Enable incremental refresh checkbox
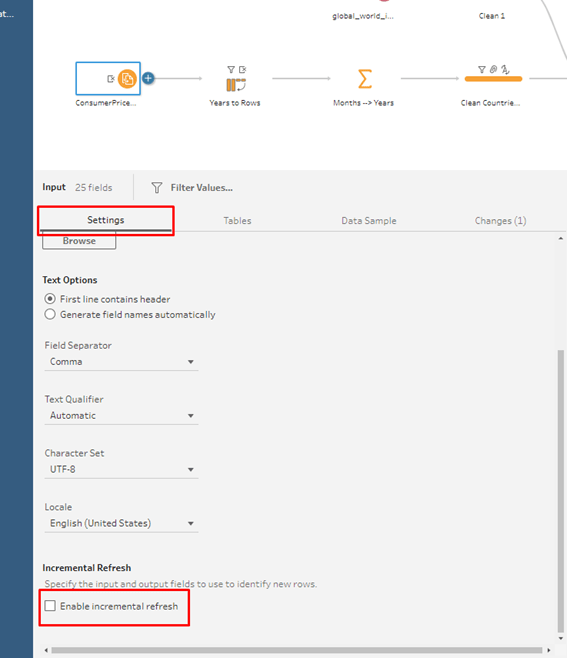 click(50, 606)
